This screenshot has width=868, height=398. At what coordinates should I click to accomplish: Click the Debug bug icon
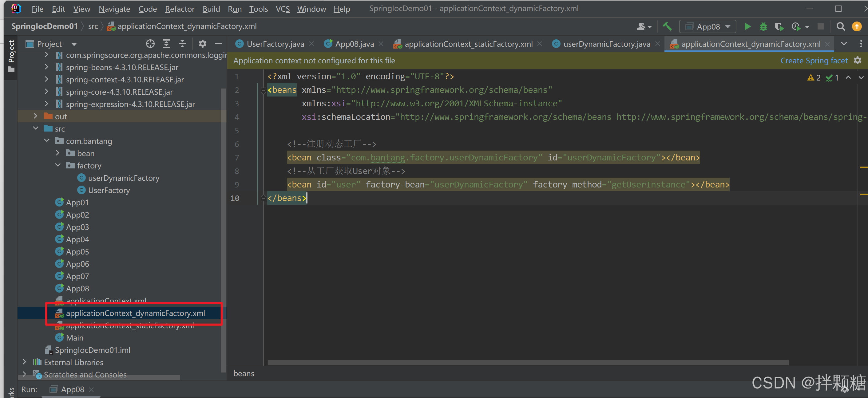point(763,27)
